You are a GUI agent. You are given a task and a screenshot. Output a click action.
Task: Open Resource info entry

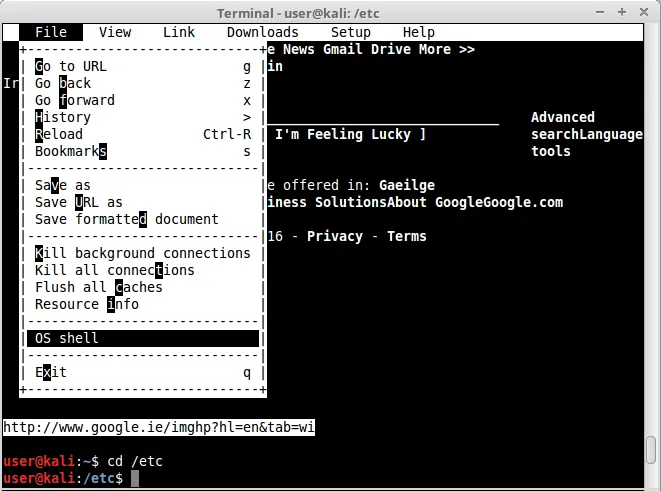[x=143, y=304]
